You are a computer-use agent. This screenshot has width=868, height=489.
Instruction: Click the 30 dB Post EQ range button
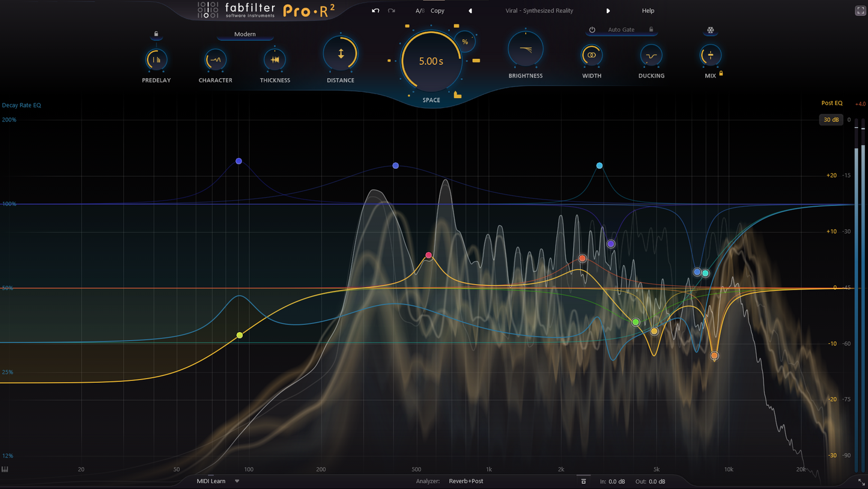click(x=831, y=120)
